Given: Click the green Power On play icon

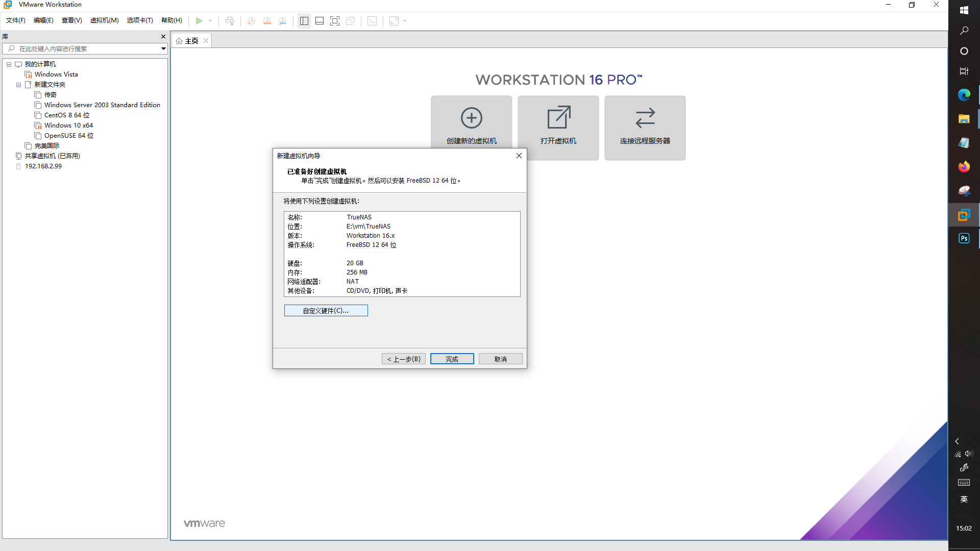Looking at the screenshot, I should pyautogui.click(x=199, y=21).
